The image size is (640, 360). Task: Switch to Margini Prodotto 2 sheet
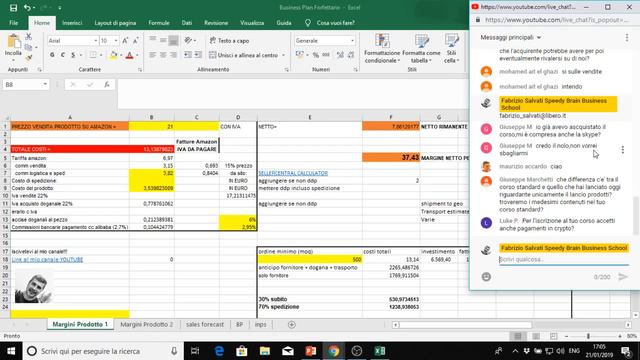[x=147, y=324]
